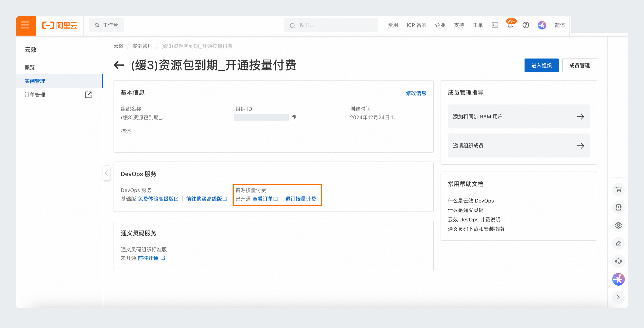Click the user avatar in top bar
The image size is (644, 328).
[x=542, y=25]
